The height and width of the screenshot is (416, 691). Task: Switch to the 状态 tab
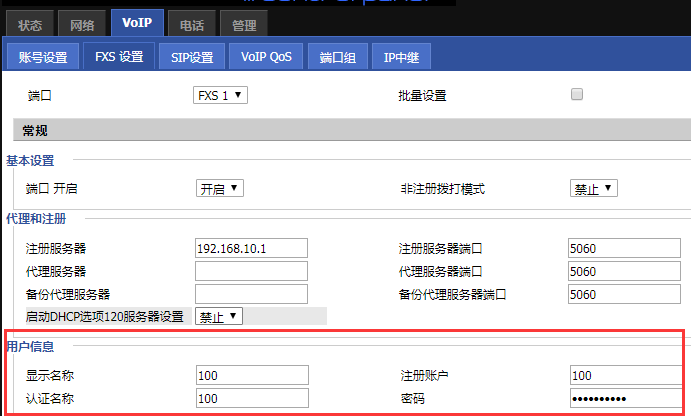coord(31,23)
